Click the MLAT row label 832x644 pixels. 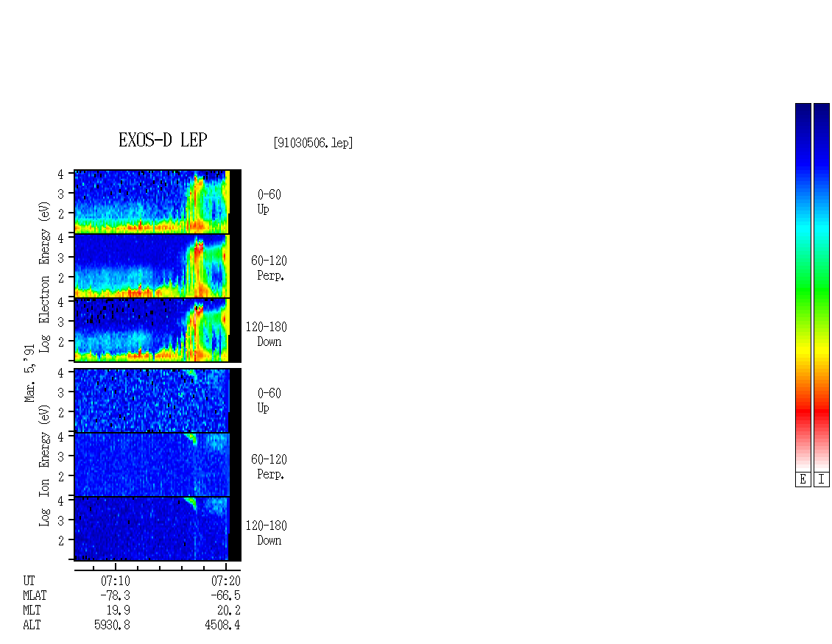coord(35,595)
